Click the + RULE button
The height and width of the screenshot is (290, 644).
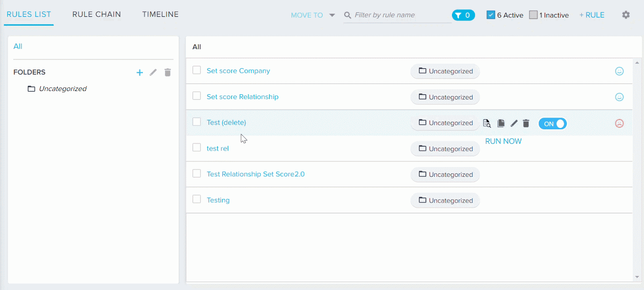592,15
